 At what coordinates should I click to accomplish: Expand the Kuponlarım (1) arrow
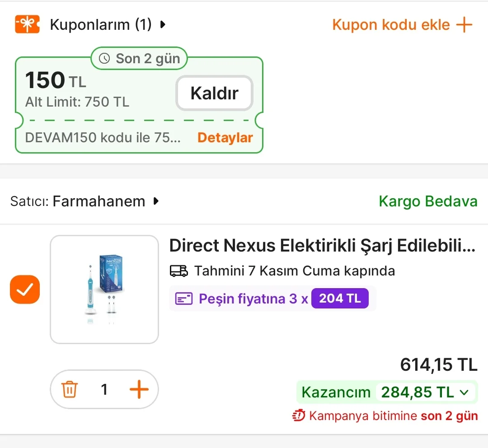[163, 24]
